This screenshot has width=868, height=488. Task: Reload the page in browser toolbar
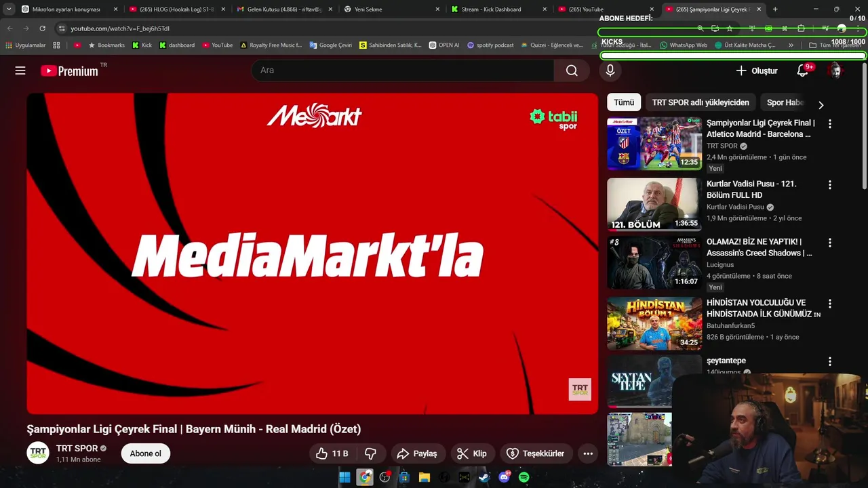tap(42, 28)
